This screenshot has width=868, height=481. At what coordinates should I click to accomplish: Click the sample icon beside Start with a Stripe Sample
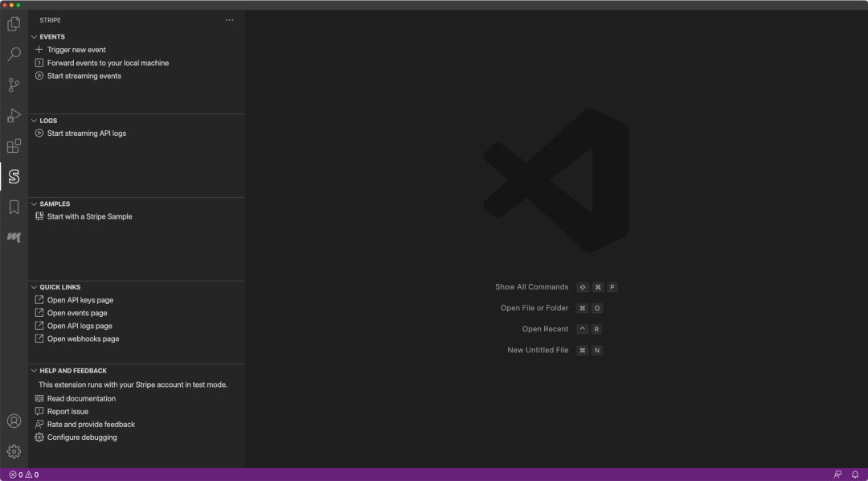39,216
